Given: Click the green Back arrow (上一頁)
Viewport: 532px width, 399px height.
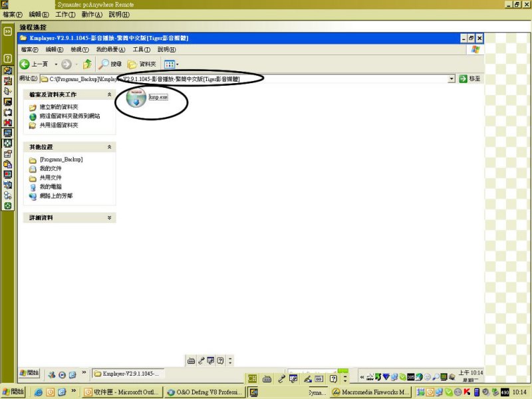Looking at the screenshot, I should [25, 64].
